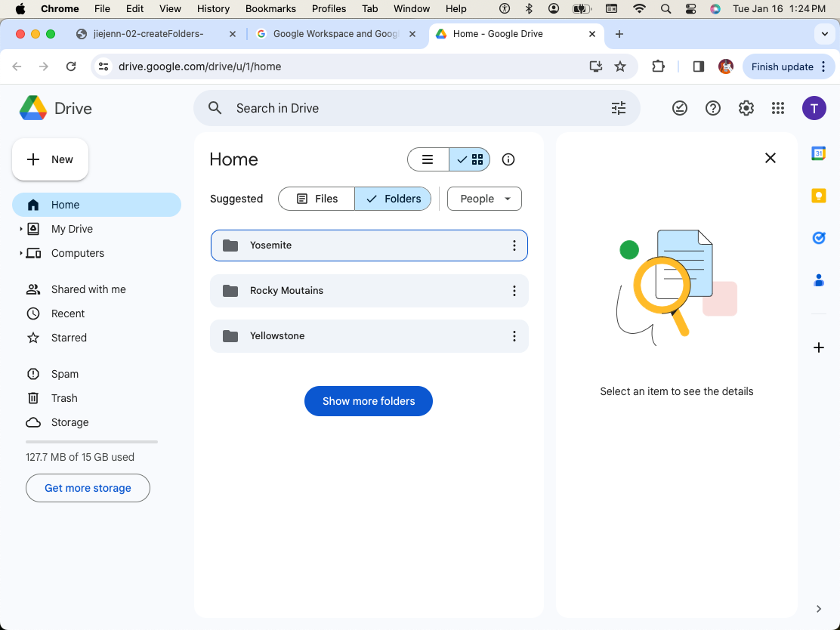Open the People filter dropdown
The image size is (840, 630).
click(x=484, y=199)
